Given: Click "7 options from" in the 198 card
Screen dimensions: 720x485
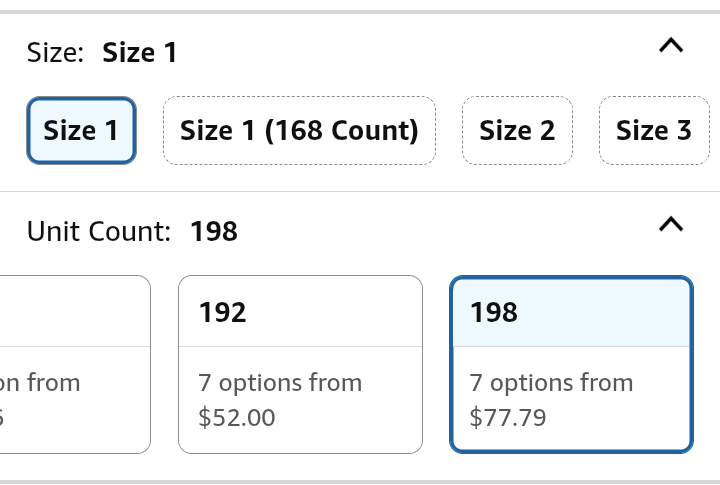Looking at the screenshot, I should (552, 383).
